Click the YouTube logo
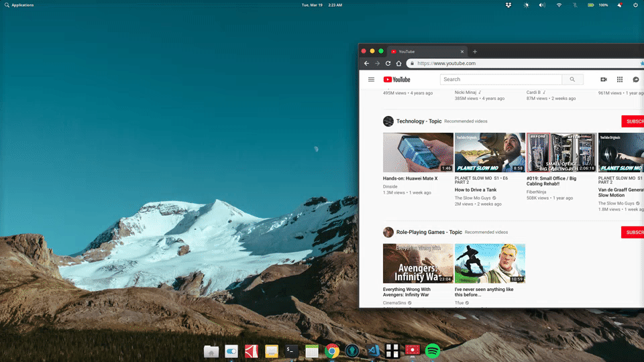The height and width of the screenshot is (362, 644). pos(396,80)
